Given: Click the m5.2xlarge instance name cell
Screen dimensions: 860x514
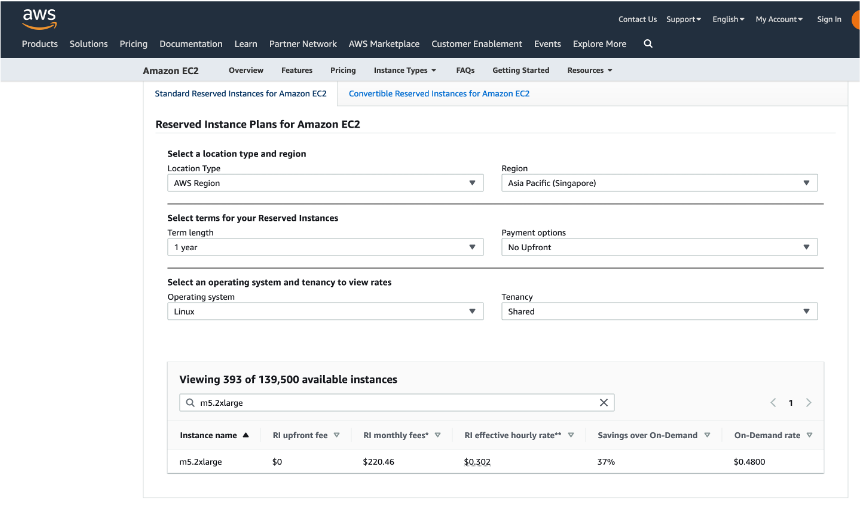Looking at the screenshot, I should 201,462.
